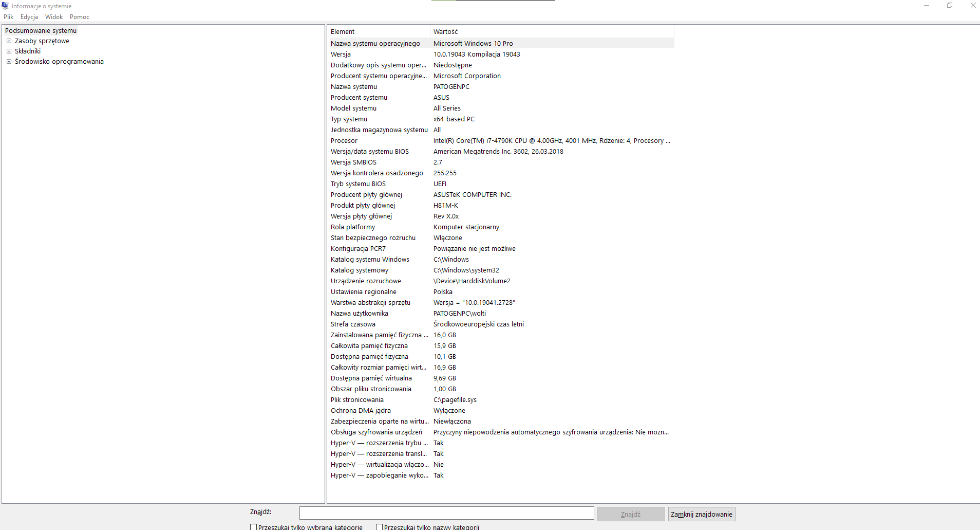
Task: Focus the Znajdź text input field
Action: click(447, 513)
